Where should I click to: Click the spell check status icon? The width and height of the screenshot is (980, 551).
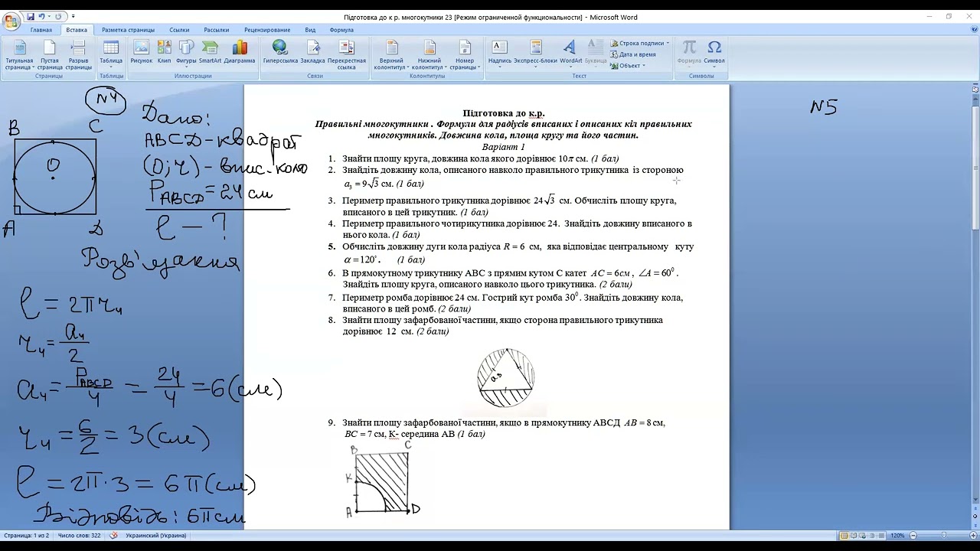tap(114, 536)
